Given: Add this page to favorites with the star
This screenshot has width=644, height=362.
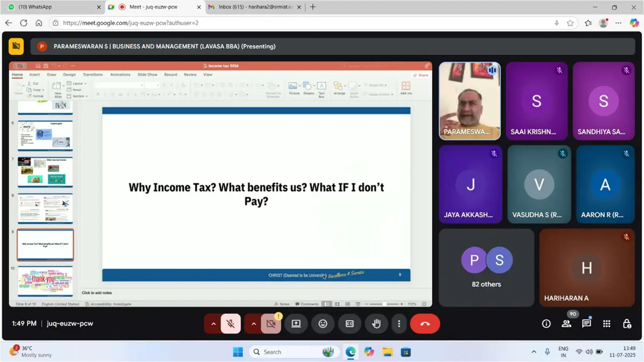Looking at the screenshot, I should point(570,23).
